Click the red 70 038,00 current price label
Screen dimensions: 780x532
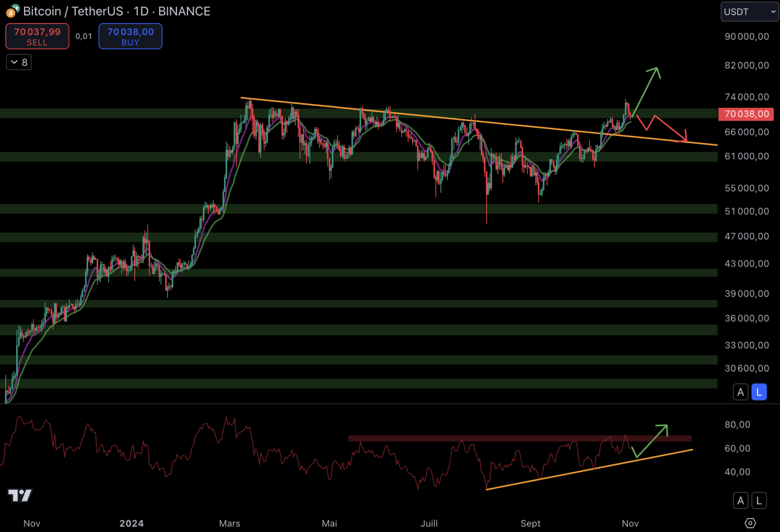pos(746,114)
